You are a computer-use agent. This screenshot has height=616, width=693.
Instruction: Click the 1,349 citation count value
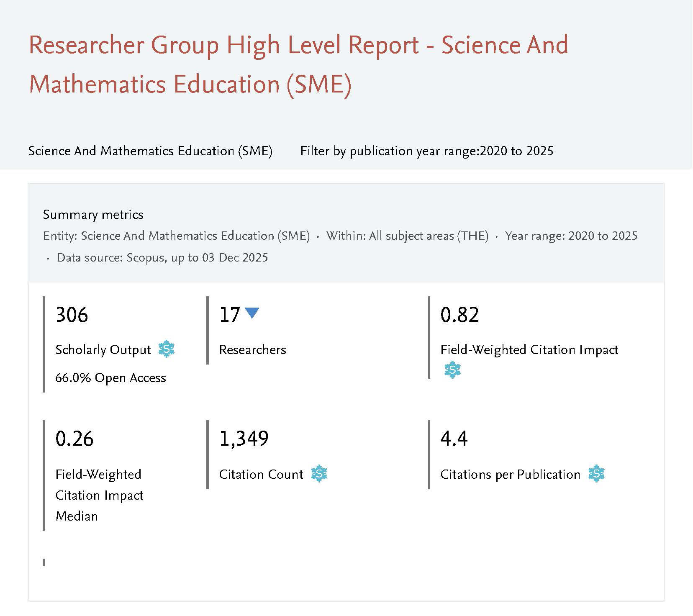click(244, 439)
